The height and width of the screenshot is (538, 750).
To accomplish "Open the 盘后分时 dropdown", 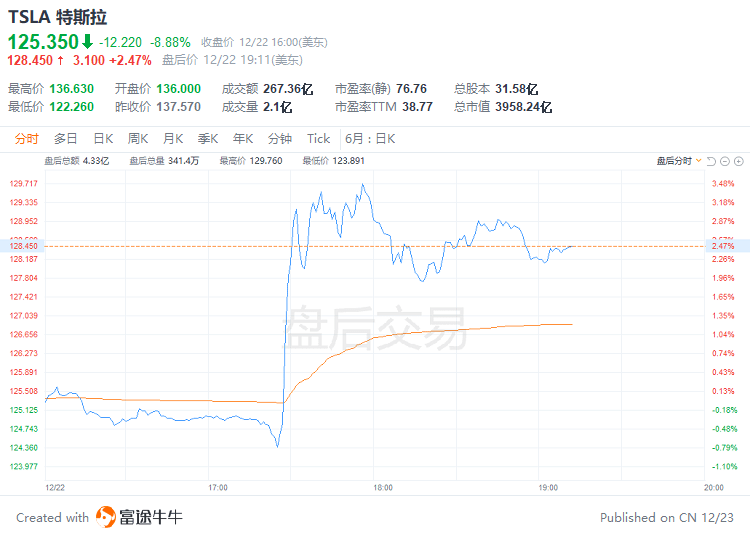I will [x=678, y=160].
